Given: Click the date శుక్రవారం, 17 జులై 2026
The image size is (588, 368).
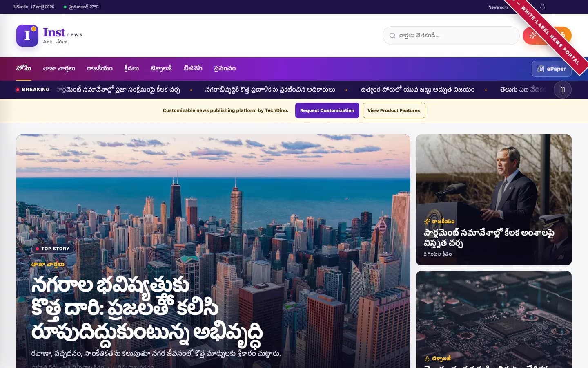Looking at the screenshot, I should click(33, 7).
